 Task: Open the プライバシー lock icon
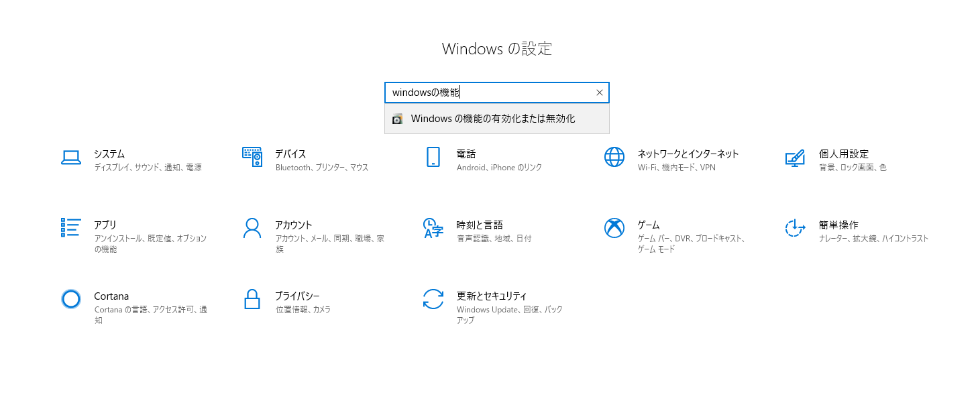click(x=252, y=299)
